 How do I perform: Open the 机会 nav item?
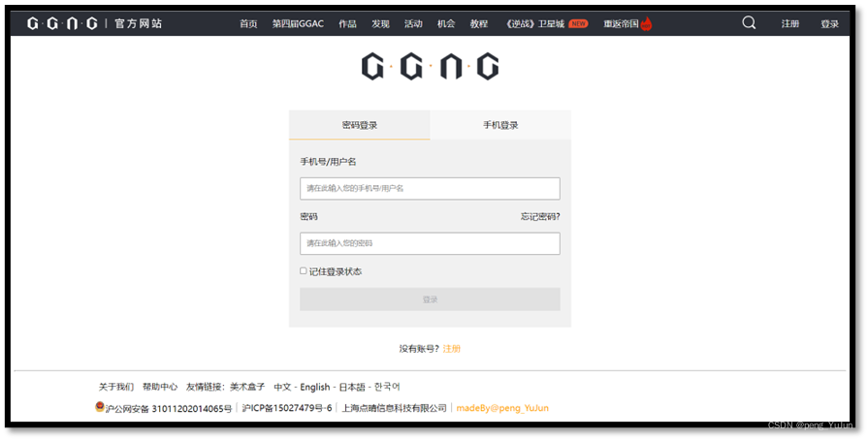click(x=446, y=24)
